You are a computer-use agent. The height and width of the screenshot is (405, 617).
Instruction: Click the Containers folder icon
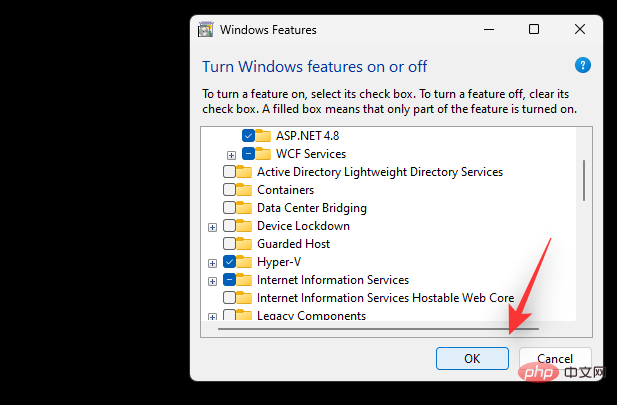tap(245, 190)
